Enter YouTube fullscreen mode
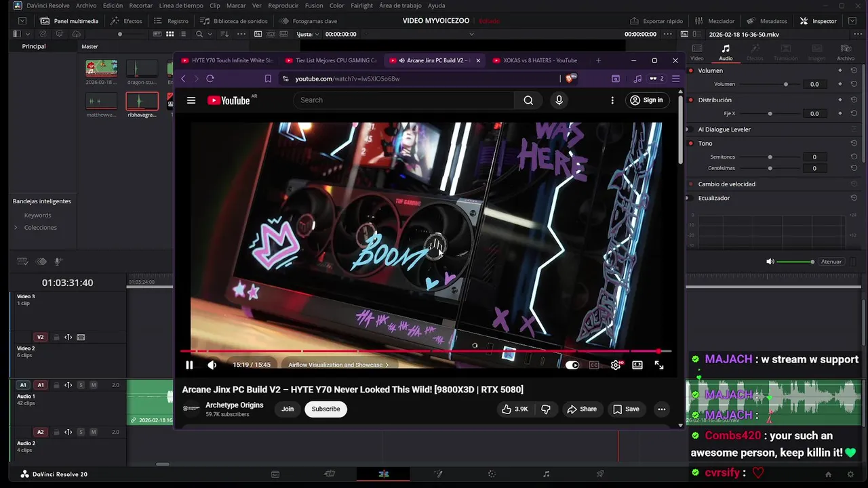The width and height of the screenshot is (868, 488). point(658,365)
